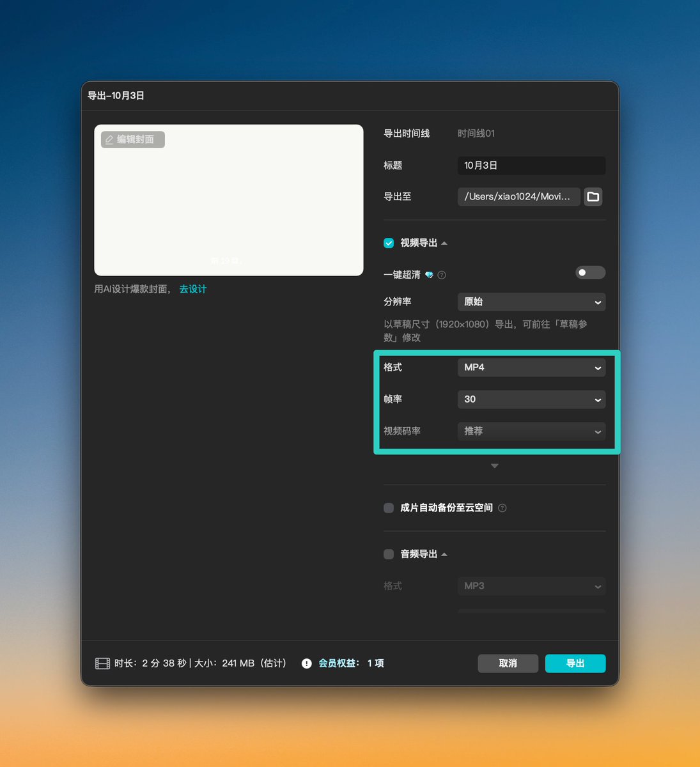Click the 用AI设计爆款封面 text
Image resolution: width=700 pixels, height=767 pixels.
[x=132, y=289]
